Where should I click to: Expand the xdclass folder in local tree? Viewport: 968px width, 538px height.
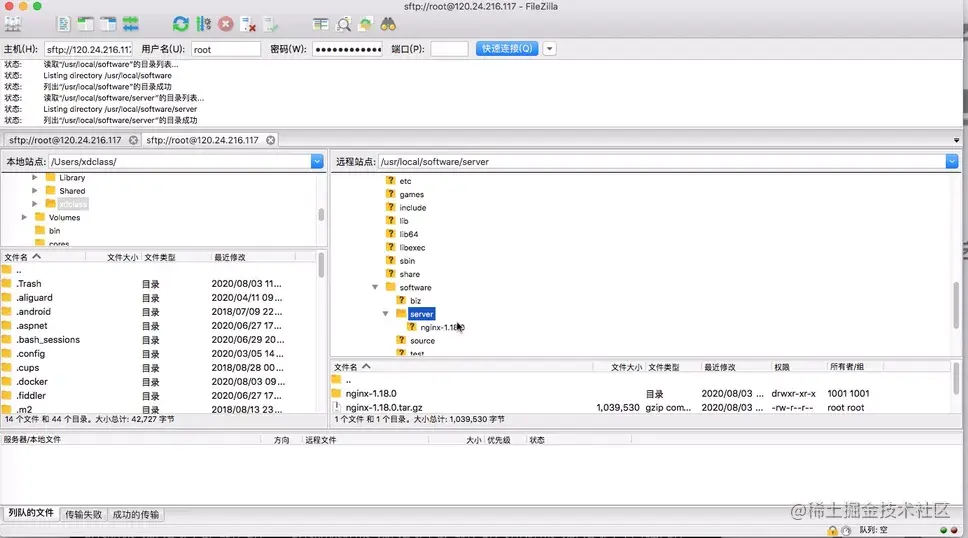coord(35,203)
